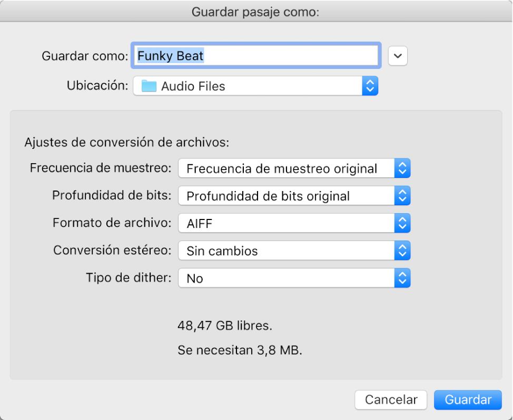Click the blue arrows beside Sin cambios
Screen dimensions: 513x420
coord(402,251)
